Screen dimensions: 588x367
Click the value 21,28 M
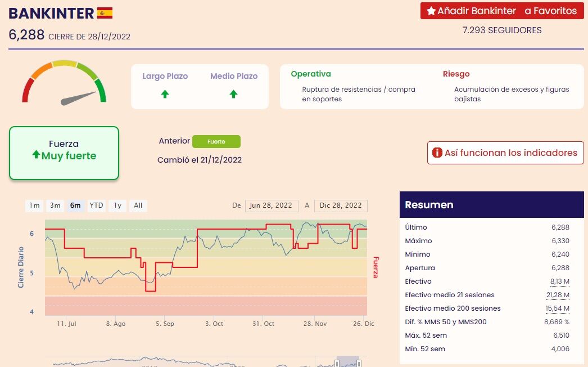coord(558,295)
